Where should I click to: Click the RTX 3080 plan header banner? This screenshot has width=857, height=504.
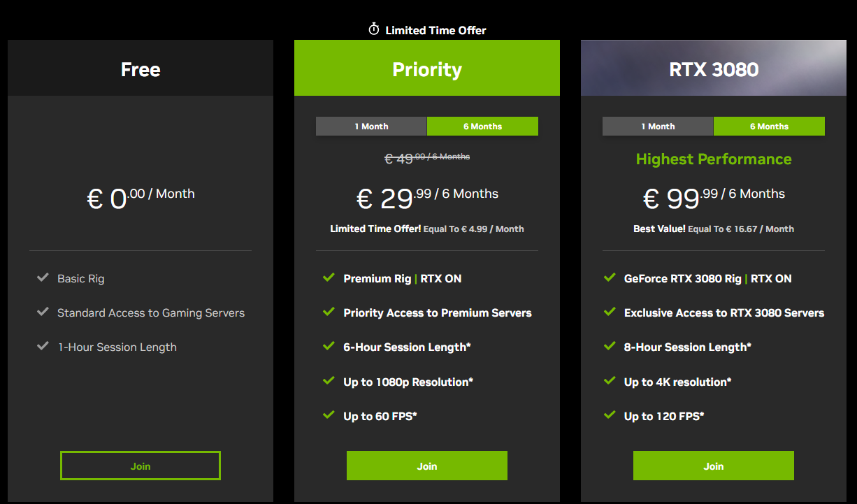pyautogui.click(x=714, y=68)
